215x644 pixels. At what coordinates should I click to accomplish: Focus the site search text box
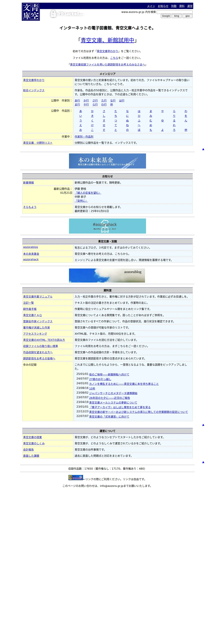[174, 12]
